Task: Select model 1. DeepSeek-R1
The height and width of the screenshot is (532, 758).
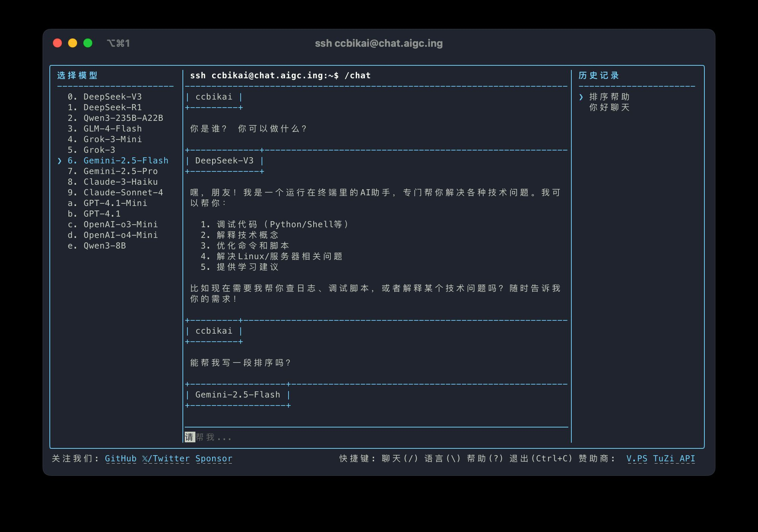Action: [105, 107]
